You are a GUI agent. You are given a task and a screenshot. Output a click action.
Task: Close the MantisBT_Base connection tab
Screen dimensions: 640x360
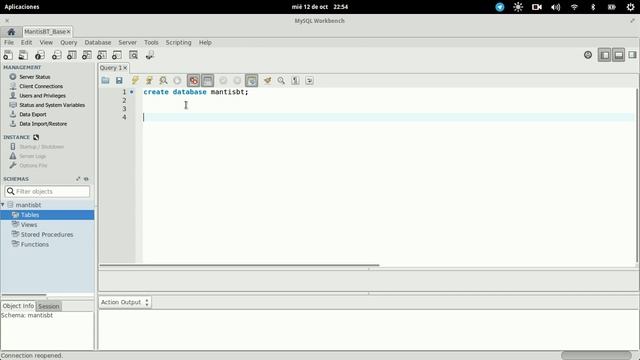(x=69, y=31)
